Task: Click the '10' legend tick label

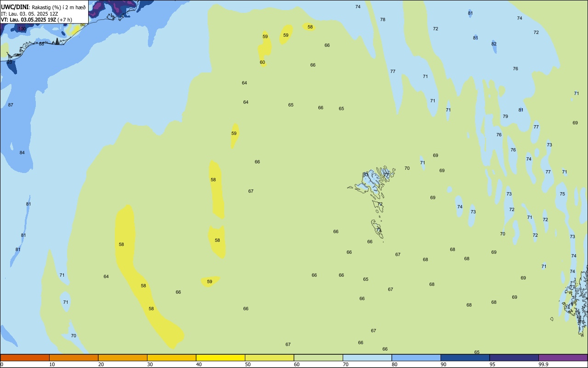Action: click(52, 364)
